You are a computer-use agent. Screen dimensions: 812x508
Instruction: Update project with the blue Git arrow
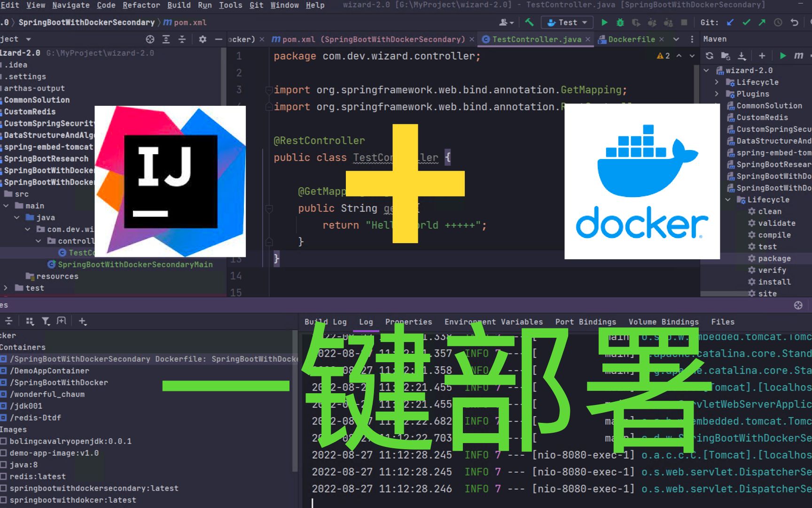click(730, 22)
